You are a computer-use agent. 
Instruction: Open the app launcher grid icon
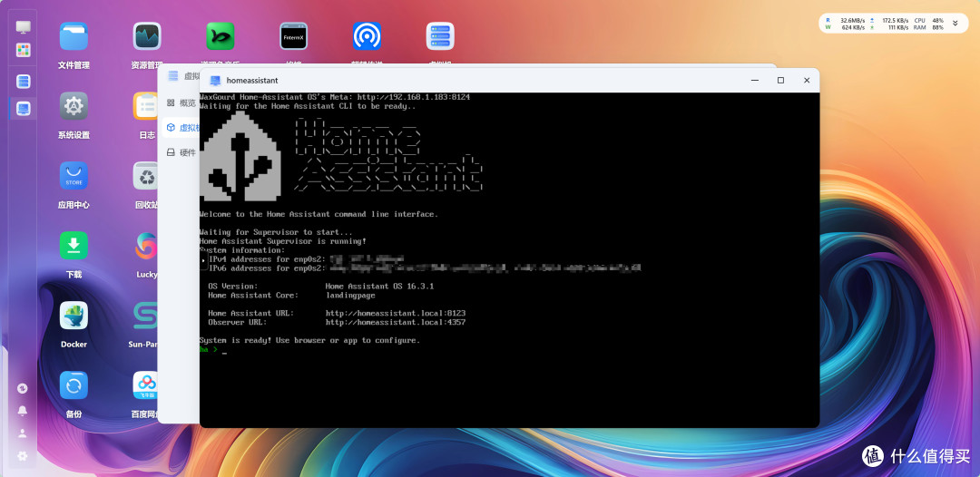point(23,50)
